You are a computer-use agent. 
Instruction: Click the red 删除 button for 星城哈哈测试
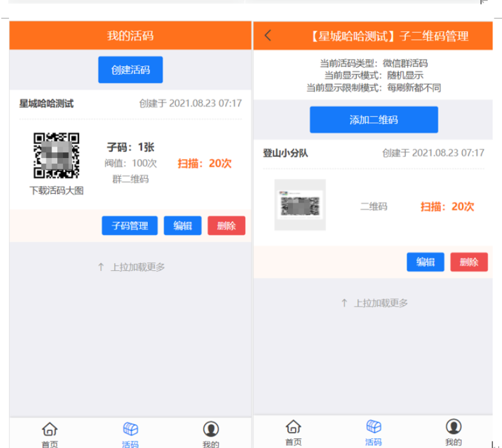tap(226, 226)
